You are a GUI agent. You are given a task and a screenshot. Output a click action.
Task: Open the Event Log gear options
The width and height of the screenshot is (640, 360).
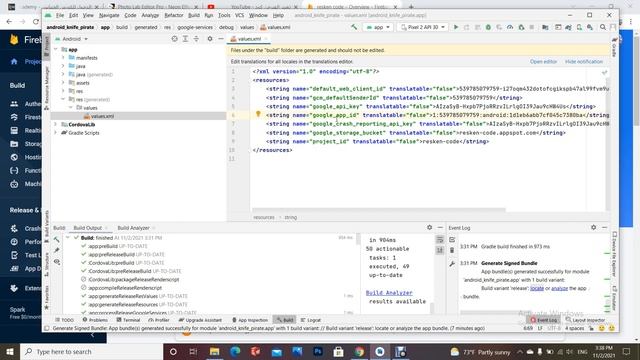pos(593,227)
